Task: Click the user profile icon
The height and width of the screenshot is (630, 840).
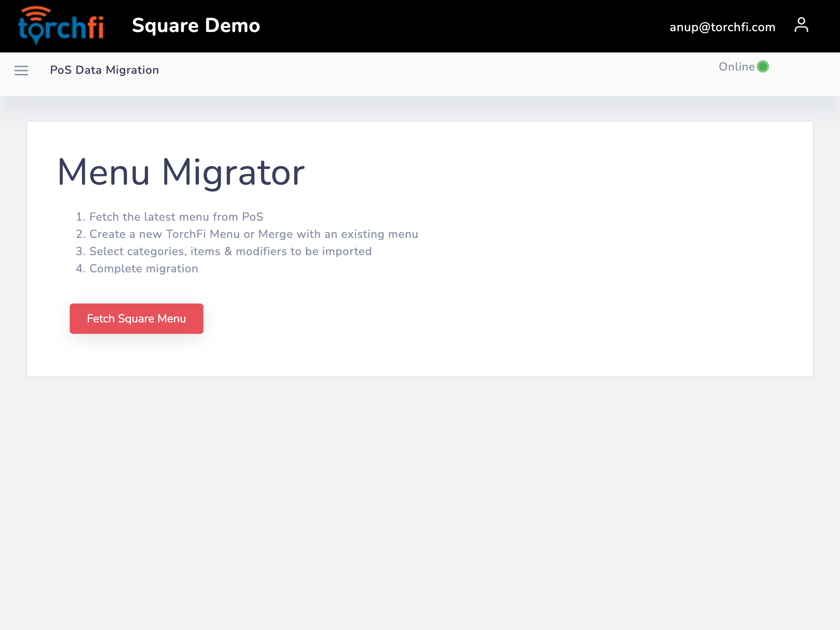Action: pos(801,25)
